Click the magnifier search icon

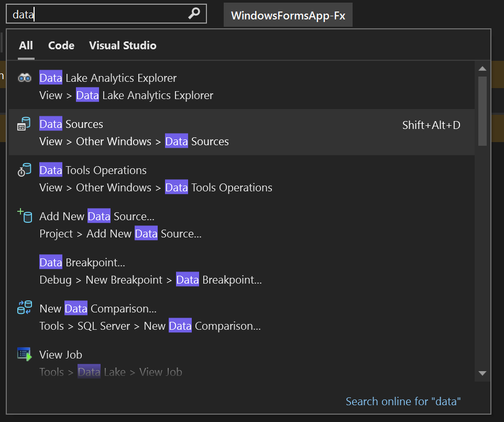click(194, 14)
